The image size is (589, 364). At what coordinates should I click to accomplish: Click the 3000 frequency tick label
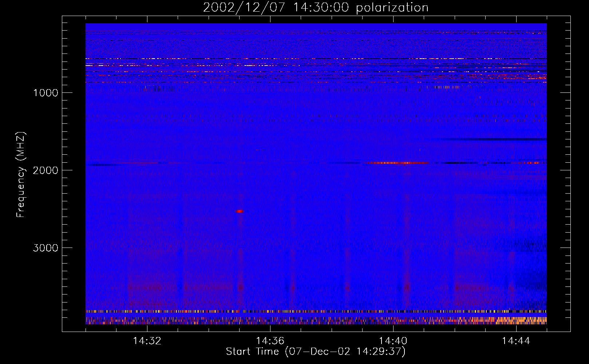[x=46, y=248]
